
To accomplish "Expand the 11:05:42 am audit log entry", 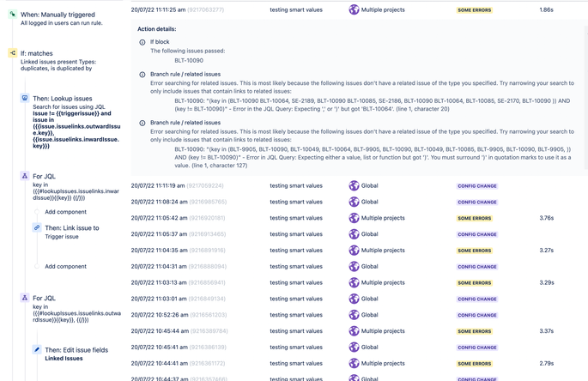I will click(x=360, y=218).
